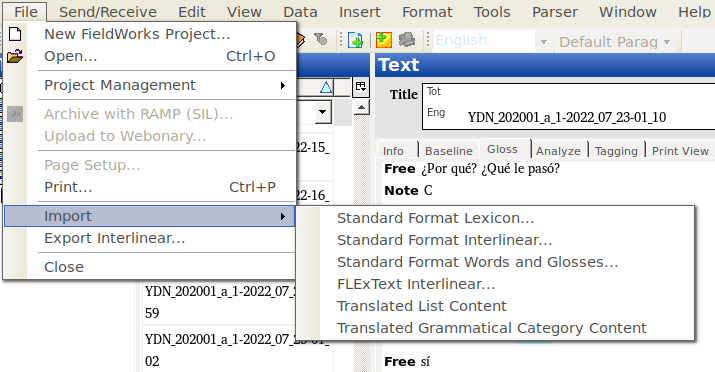Switch to the Baseline tab

click(x=449, y=151)
